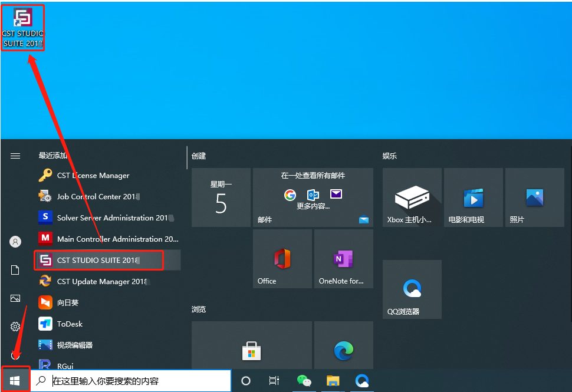572x392 pixels.
Task: Launch the QQ浏览器 tile
Action: [x=412, y=289]
